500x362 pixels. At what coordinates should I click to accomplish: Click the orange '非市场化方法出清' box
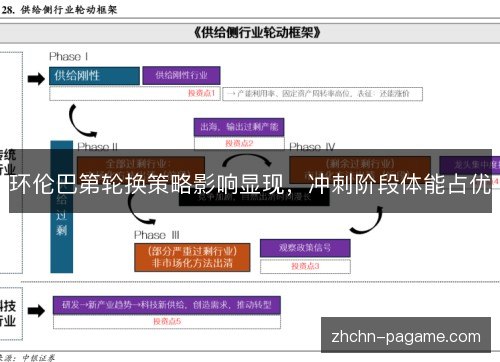(192, 257)
